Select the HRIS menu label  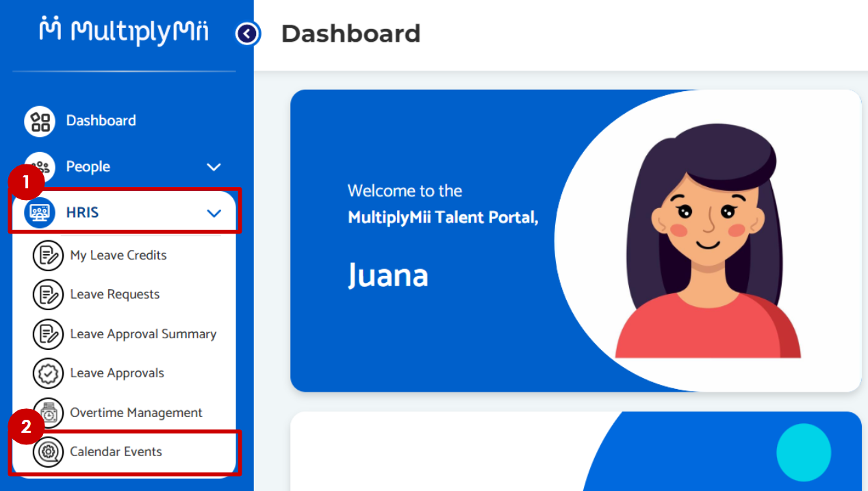point(82,212)
